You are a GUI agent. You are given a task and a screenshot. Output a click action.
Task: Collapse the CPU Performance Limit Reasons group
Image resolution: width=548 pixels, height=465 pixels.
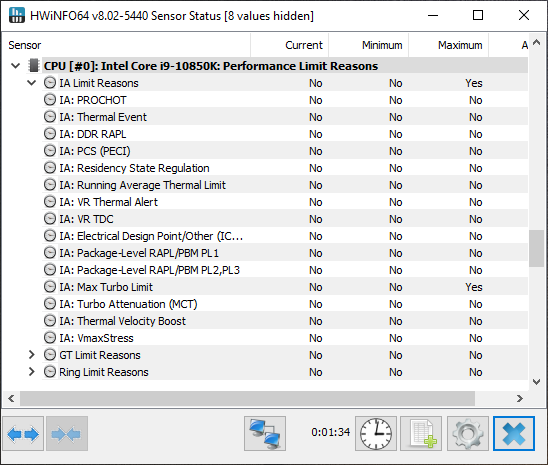point(15,66)
